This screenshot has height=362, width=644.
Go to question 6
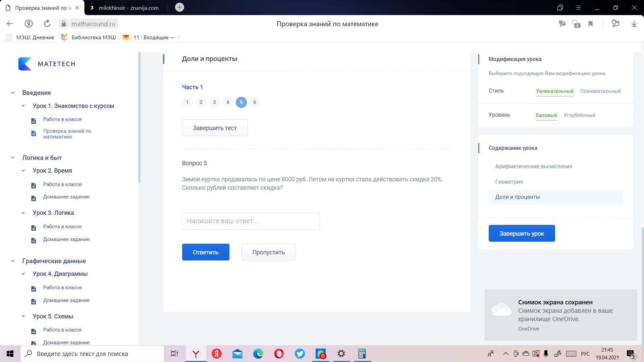tap(254, 102)
